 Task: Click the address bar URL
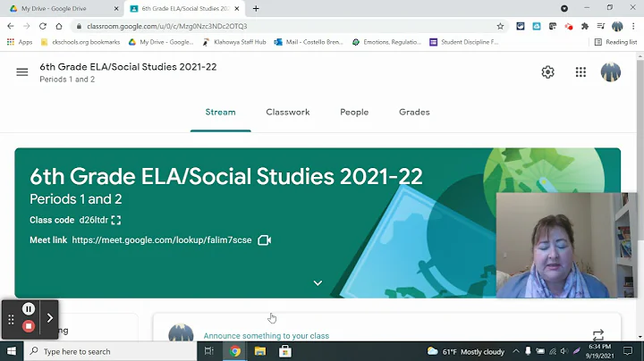coord(166,26)
